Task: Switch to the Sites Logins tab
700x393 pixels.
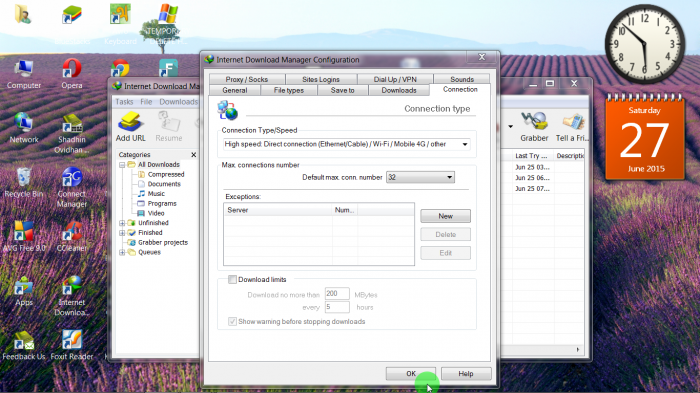Action: (321, 79)
